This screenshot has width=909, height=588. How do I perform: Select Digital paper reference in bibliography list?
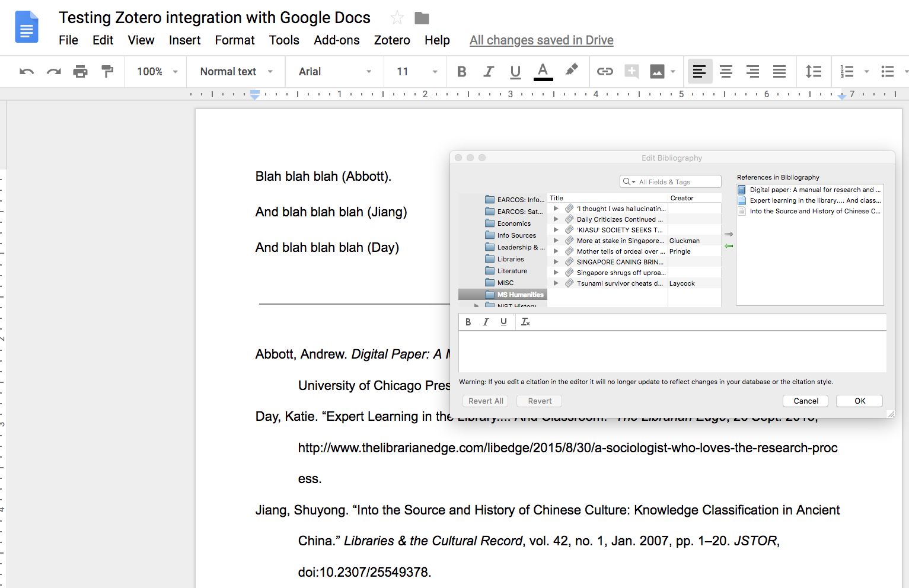pos(810,190)
